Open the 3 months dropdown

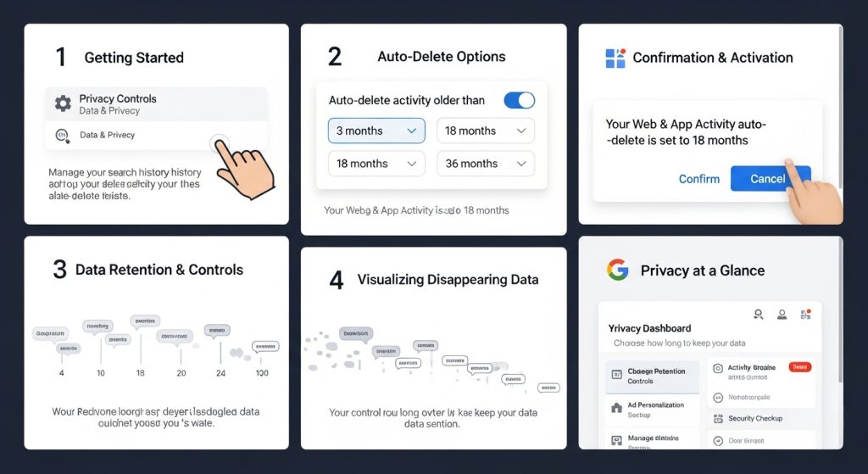coord(376,131)
